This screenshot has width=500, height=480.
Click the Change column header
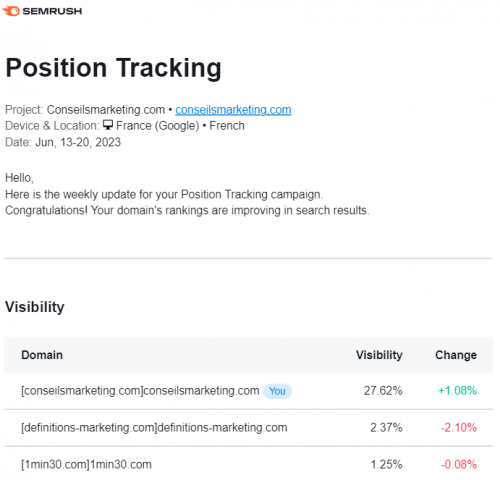(x=456, y=355)
